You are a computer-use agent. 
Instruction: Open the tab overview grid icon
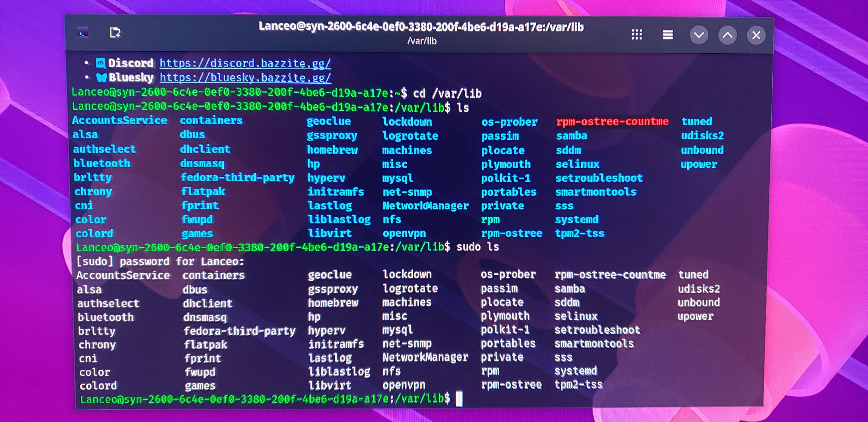[637, 34]
